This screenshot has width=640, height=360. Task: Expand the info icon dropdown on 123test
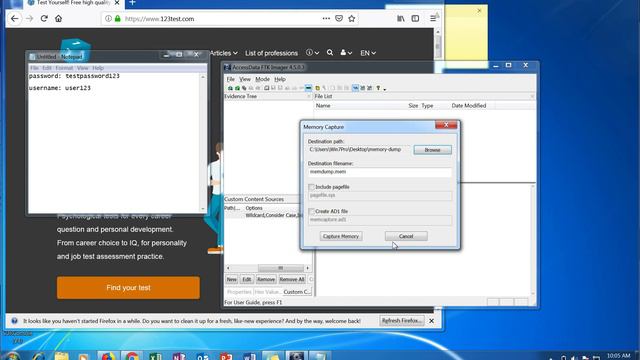312,53
